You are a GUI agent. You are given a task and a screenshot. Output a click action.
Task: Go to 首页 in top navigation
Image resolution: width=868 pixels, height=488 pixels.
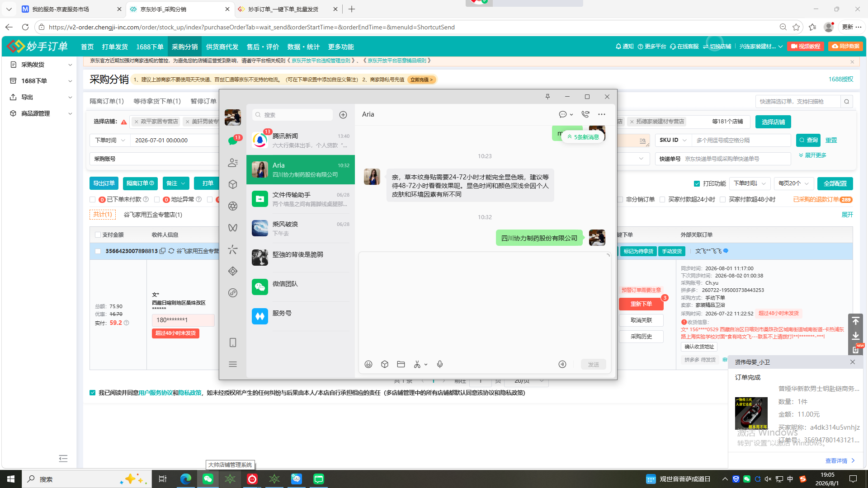pos(87,47)
